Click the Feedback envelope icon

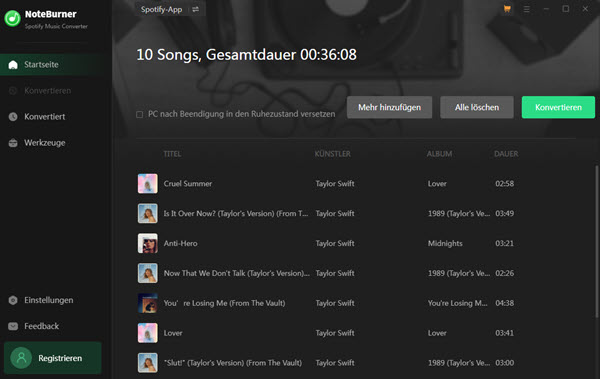(x=13, y=326)
